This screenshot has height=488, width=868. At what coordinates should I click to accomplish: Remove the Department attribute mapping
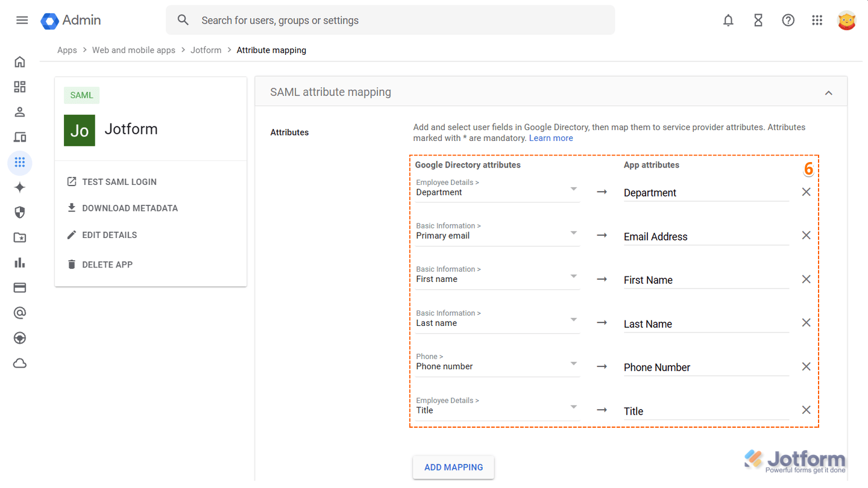[x=806, y=192]
